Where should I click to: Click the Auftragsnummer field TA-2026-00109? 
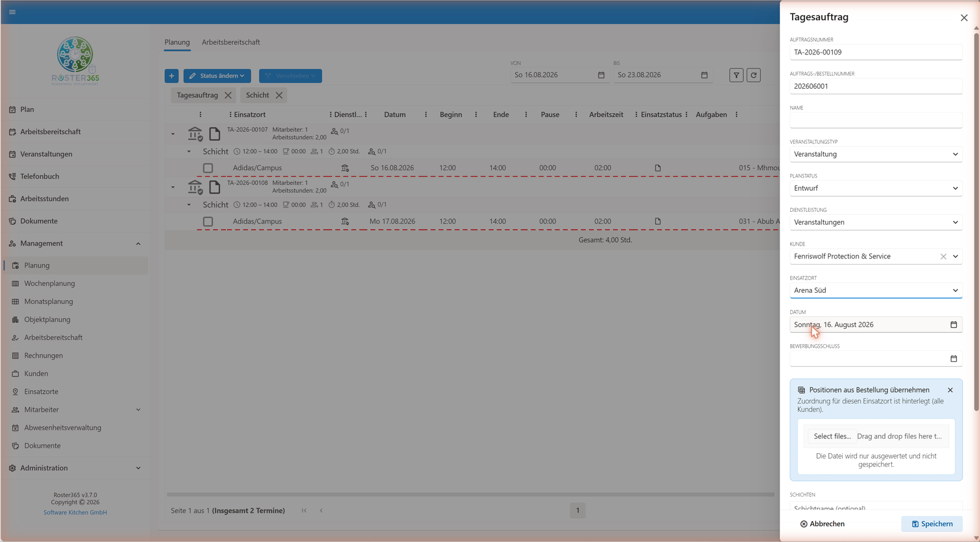(876, 52)
